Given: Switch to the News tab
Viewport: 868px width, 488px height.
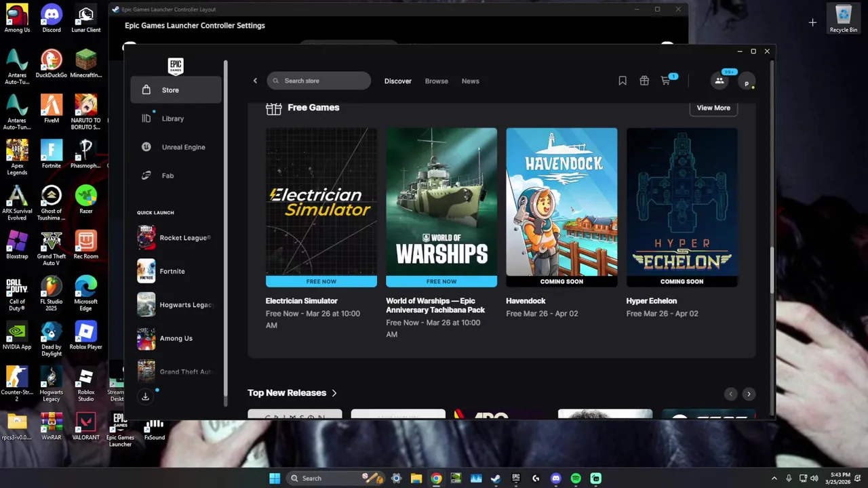Looking at the screenshot, I should click(471, 81).
